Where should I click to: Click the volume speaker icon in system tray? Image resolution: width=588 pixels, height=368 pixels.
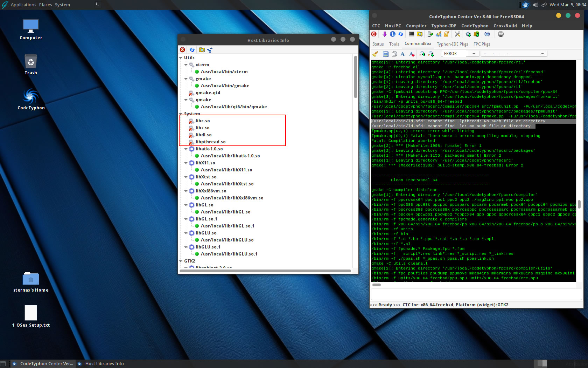click(535, 5)
